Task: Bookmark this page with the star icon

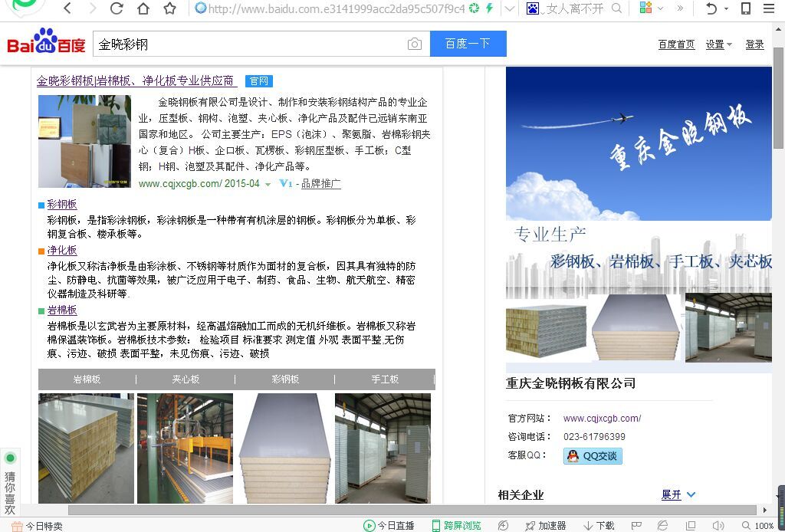Action: [x=170, y=8]
